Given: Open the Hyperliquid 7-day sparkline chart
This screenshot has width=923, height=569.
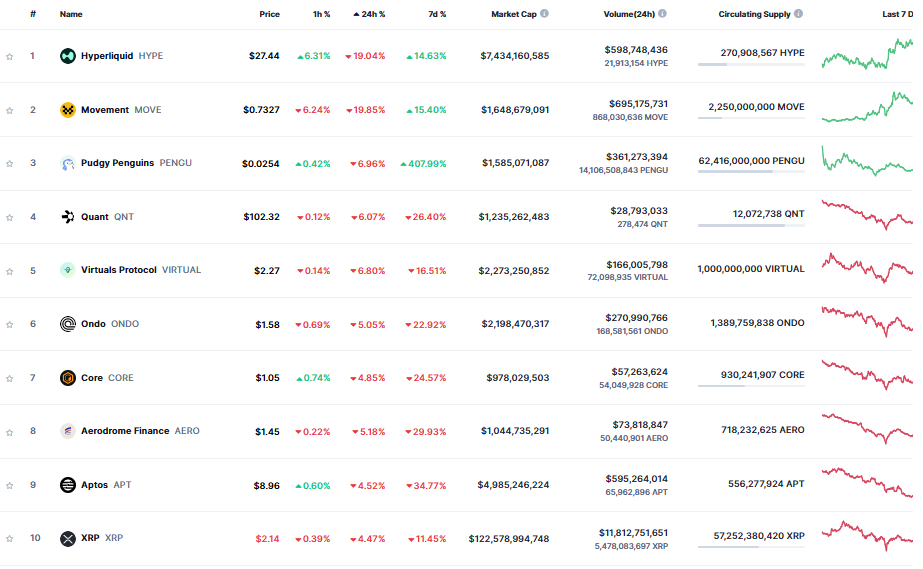Looking at the screenshot, I should pos(867,54).
